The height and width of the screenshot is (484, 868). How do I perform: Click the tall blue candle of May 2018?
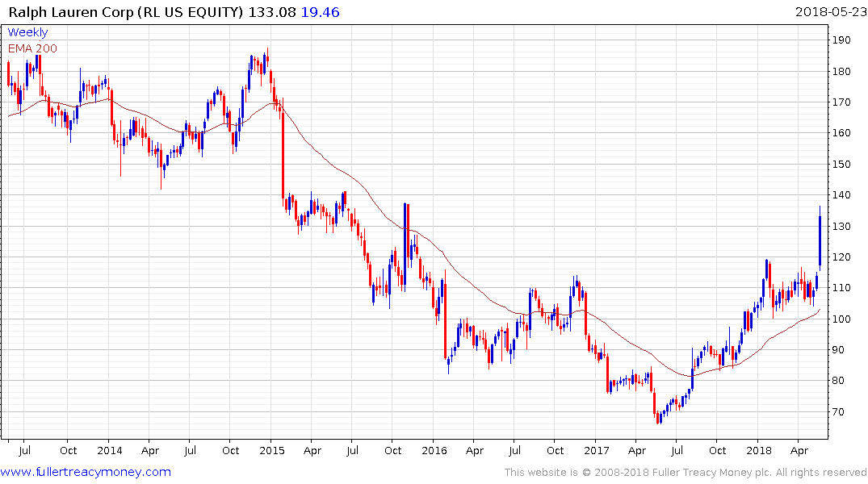pyautogui.click(x=820, y=239)
